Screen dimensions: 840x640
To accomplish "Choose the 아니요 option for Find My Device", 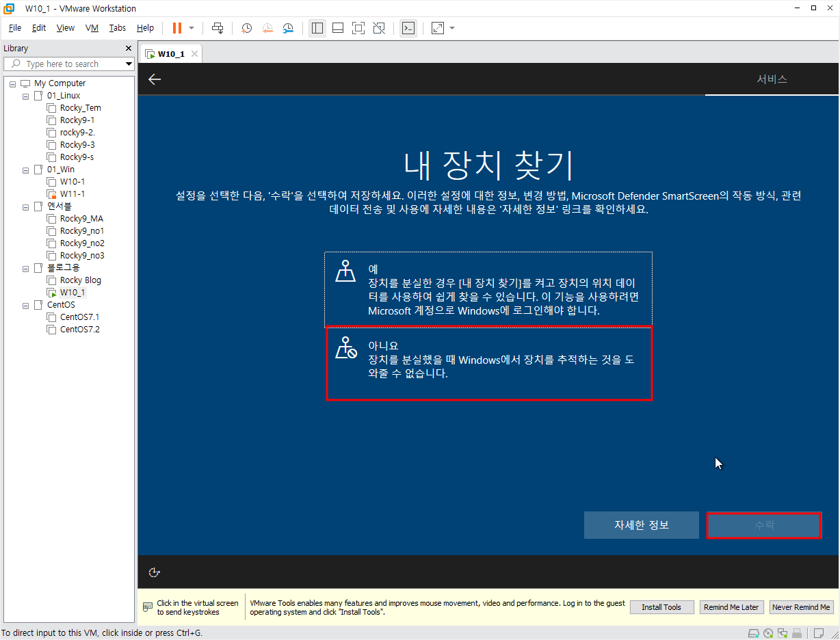I will pos(489,362).
